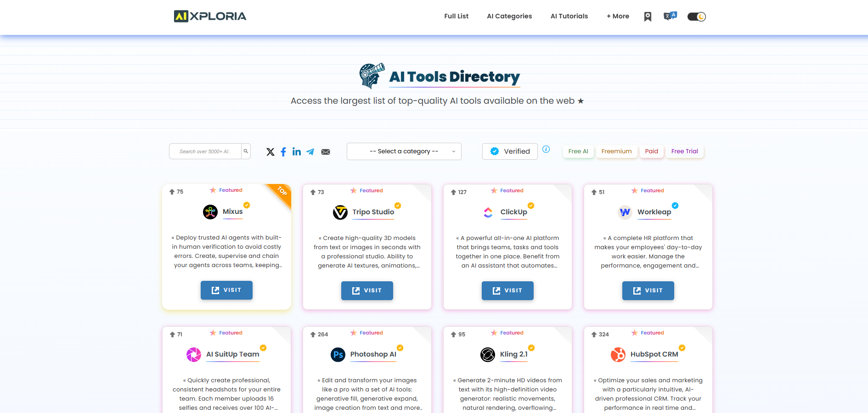The width and height of the screenshot is (868, 413).
Task: Click the AI Tools Directory heading
Action: [455, 77]
